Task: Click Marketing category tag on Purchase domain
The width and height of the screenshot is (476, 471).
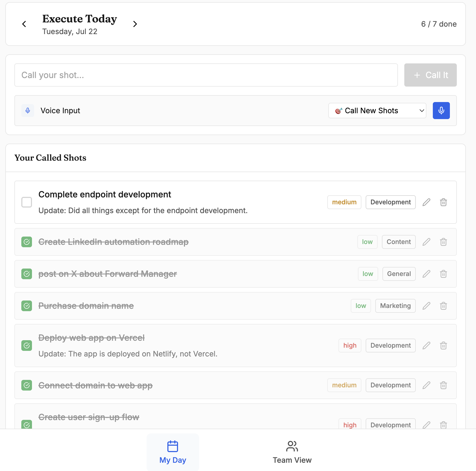Action: tap(396, 306)
